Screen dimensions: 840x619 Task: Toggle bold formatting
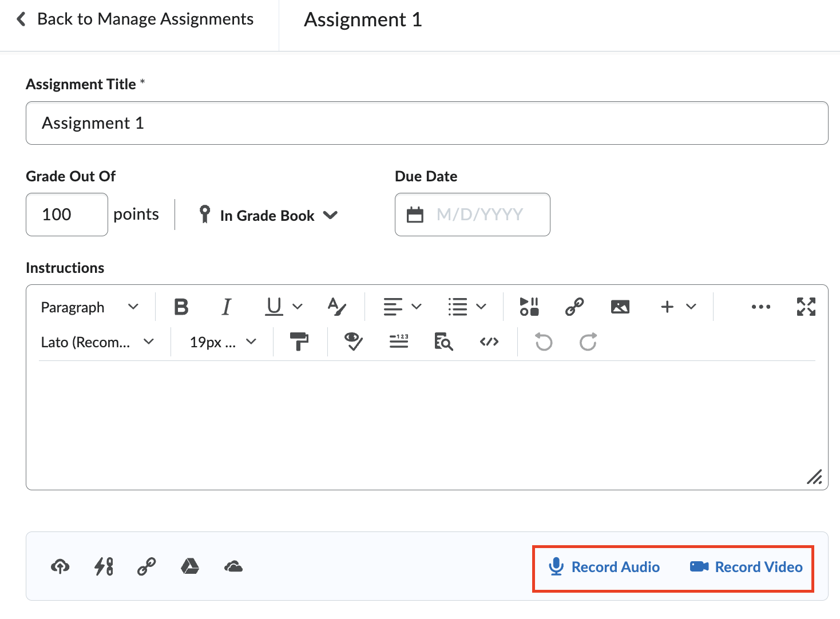181,307
